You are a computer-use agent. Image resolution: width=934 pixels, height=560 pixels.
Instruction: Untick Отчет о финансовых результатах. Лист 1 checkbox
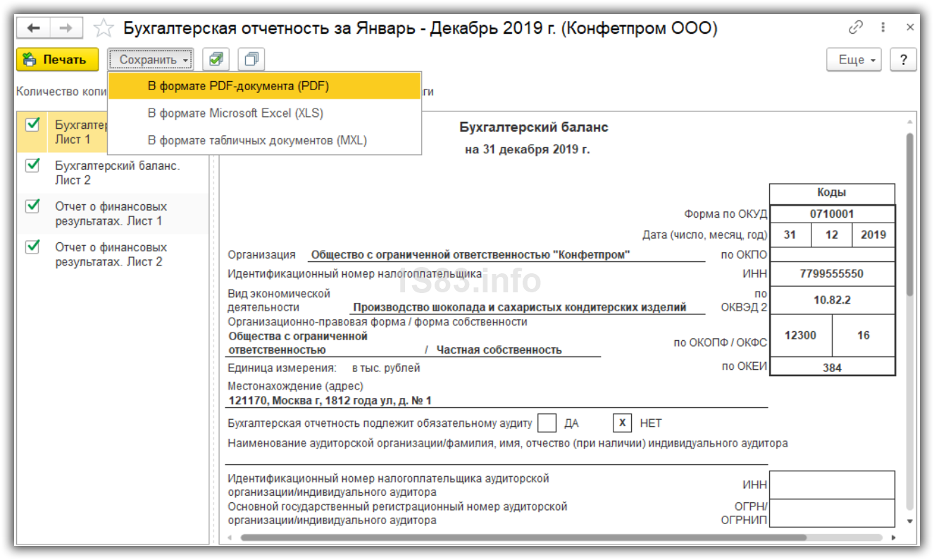32,206
